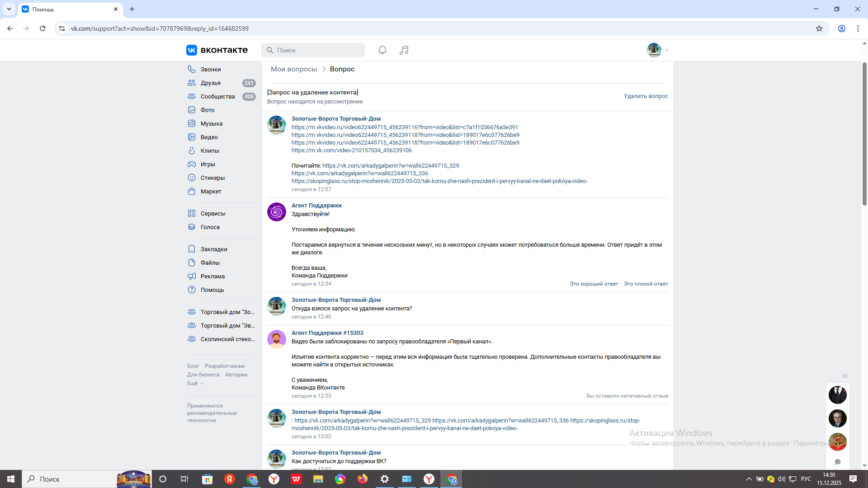Go back to Мои вопросы
This screenshot has height=488, width=868.
click(x=294, y=69)
